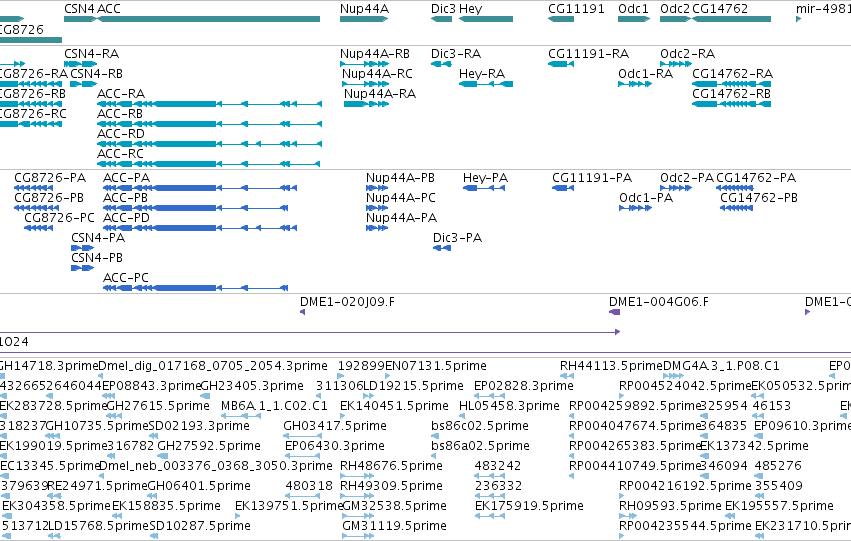Select the 483242 EST label
The width and height of the screenshot is (851, 541).
click(x=498, y=466)
